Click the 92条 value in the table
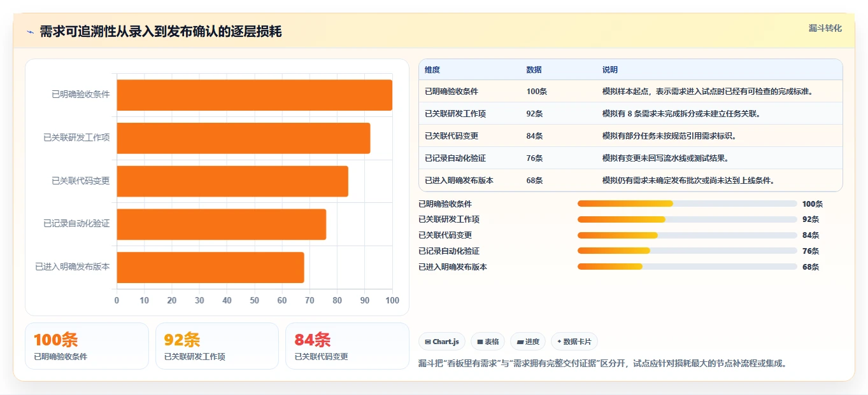Image resolution: width=868 pixels, height=395 pixels. (535, 114)
